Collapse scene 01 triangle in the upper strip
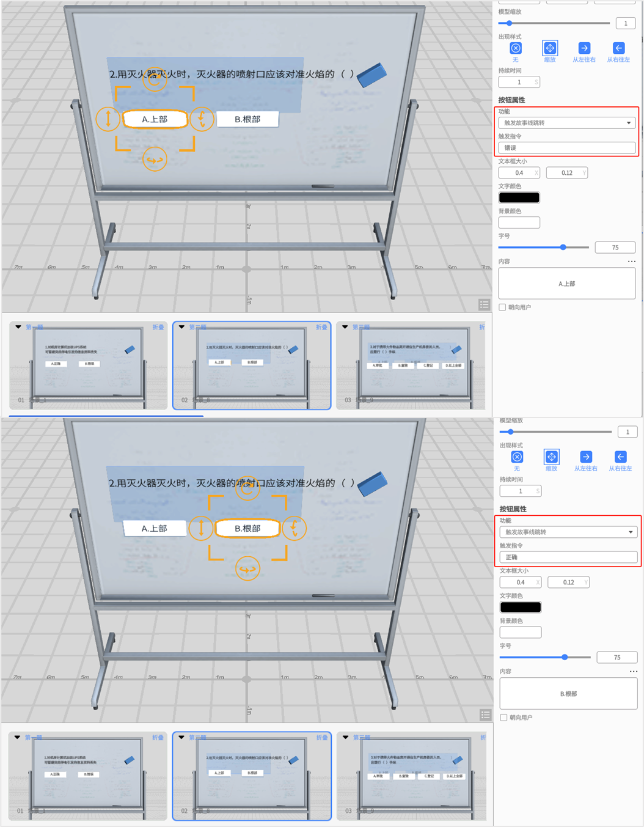This screenshot has width=644, height=827. (18, 327)
